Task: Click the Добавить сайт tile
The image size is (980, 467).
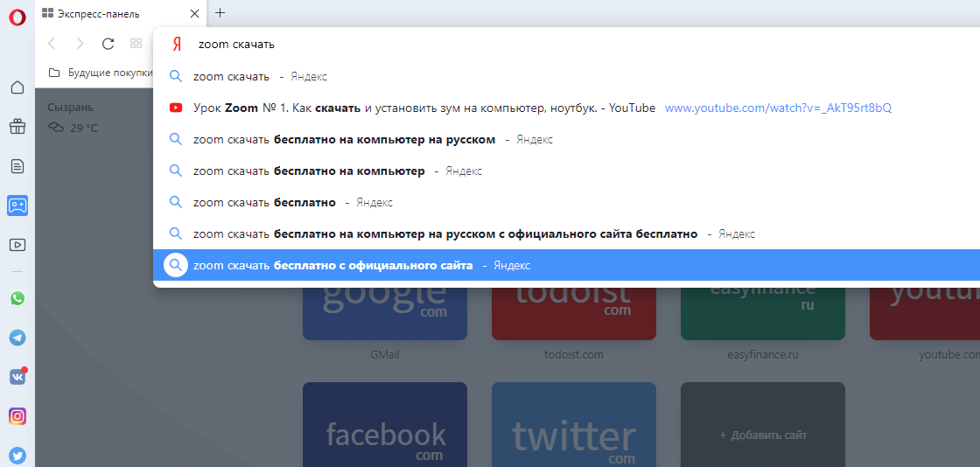Action: (762, 424)
